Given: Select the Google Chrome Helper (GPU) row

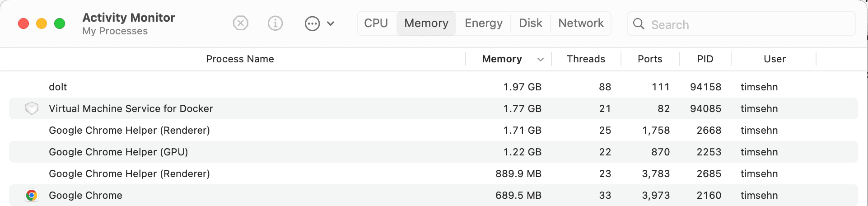Looking at the screenshot, I should [434, 152].
